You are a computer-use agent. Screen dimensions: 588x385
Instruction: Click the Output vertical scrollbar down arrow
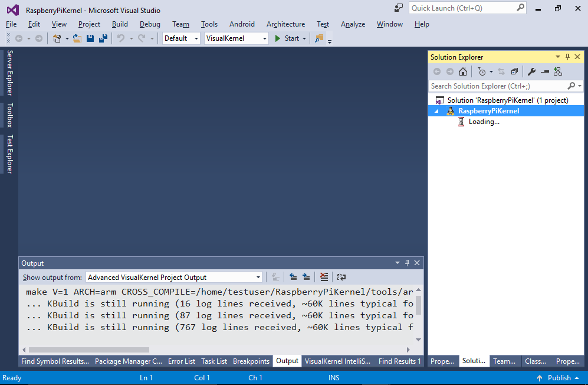pos(419,340)
